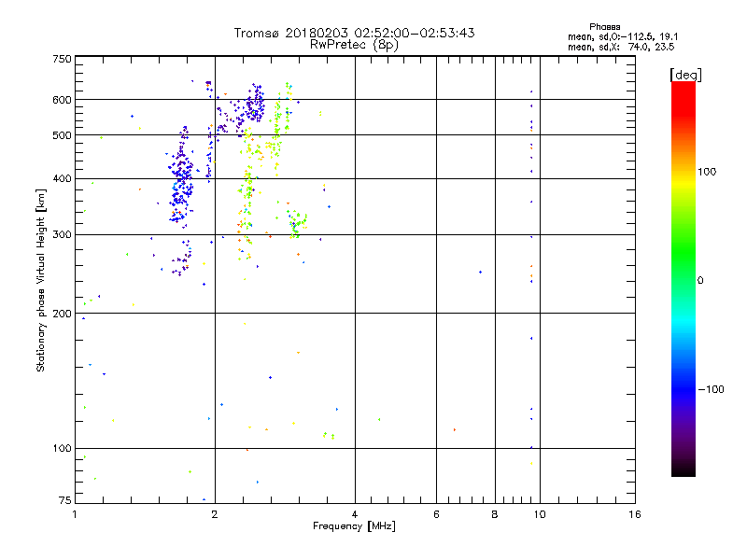Click the y-axis '100' tick label
This screenshot has width=747, height=560.
pyautogui.click(x=62, y=448)
